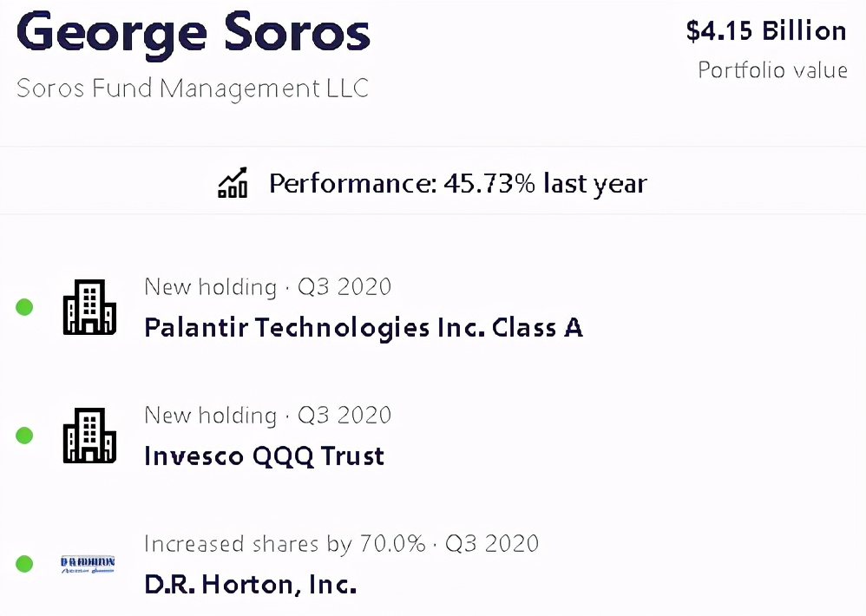Click the Performance 45.73% last year text

click(457, 184)
